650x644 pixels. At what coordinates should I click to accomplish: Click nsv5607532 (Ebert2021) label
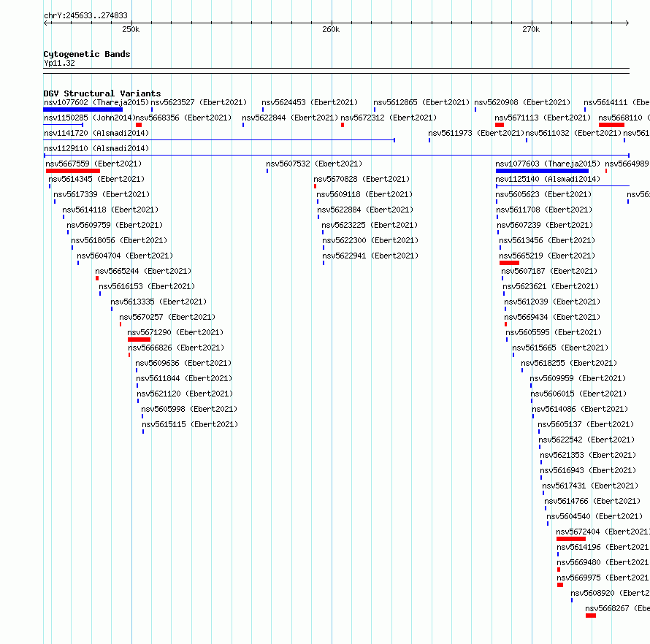pyautogui.click(x=314, y=164)
